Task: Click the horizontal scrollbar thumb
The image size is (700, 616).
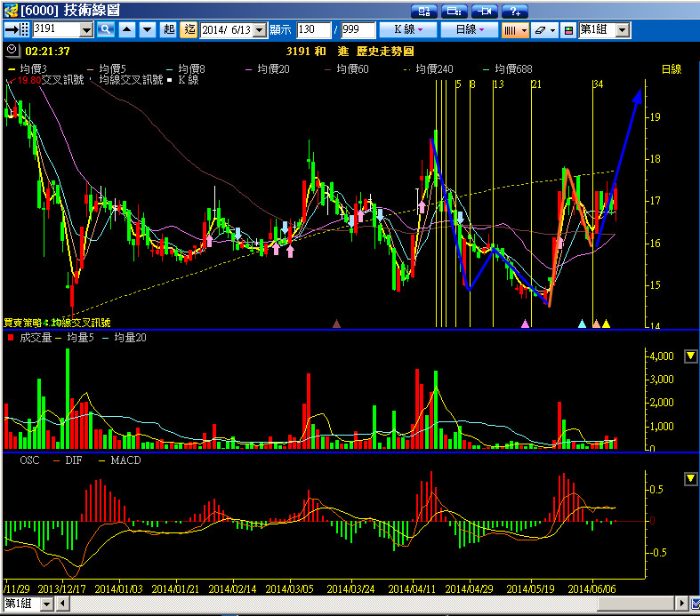Action: point(636,604)
